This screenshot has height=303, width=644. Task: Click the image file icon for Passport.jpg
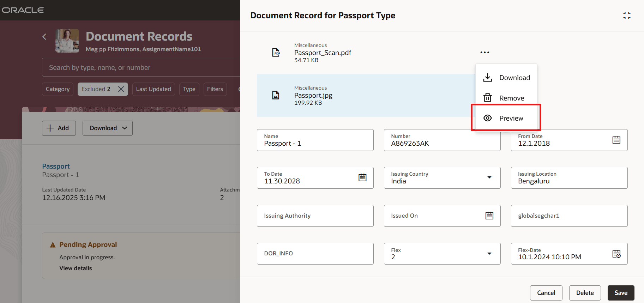(276, 95)
